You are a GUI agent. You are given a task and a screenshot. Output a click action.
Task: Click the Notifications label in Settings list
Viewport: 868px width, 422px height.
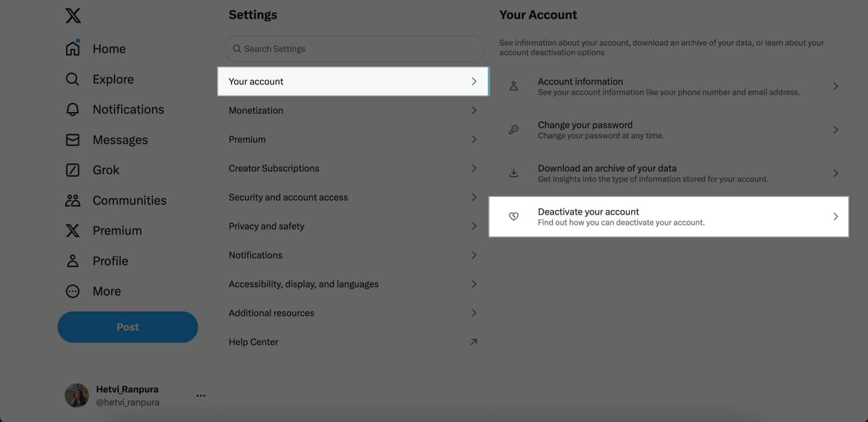point(256,255)
